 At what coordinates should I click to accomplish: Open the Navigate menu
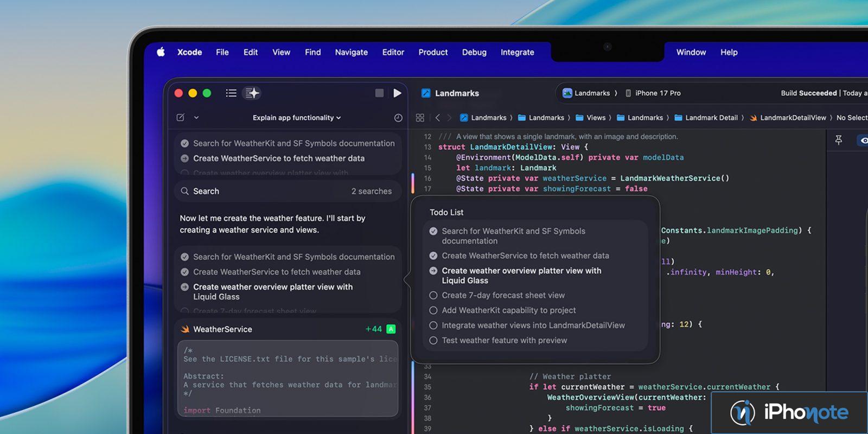pos(351,52)
